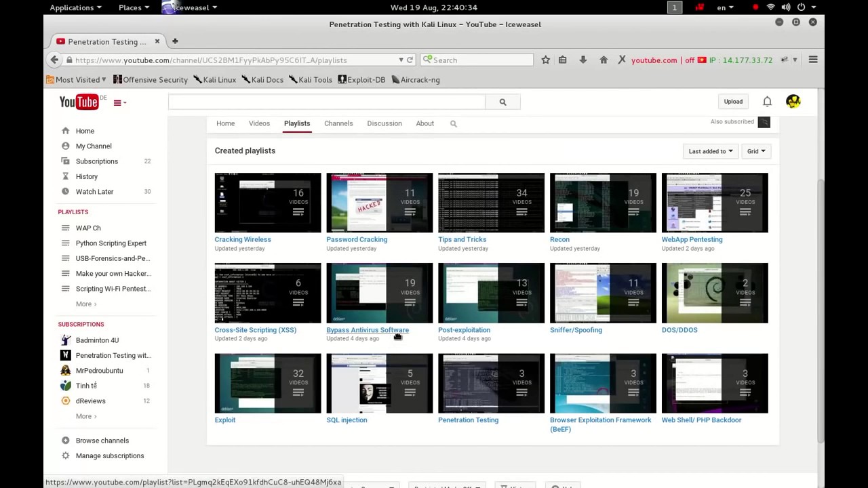Viewport: 868px width, 488px height.
Task: Switch to the Discussion tab
Action: pos(384,123)
